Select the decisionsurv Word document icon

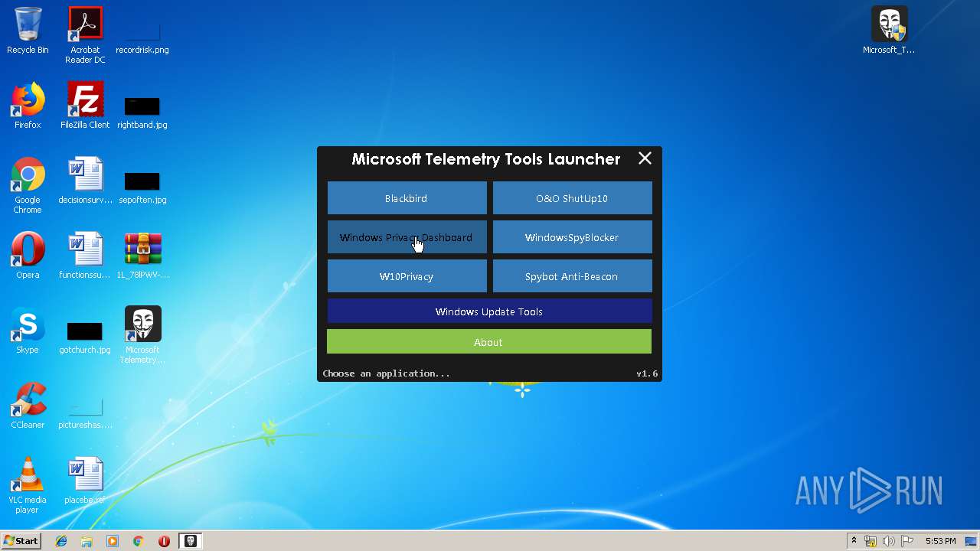[x=85, y=181]
